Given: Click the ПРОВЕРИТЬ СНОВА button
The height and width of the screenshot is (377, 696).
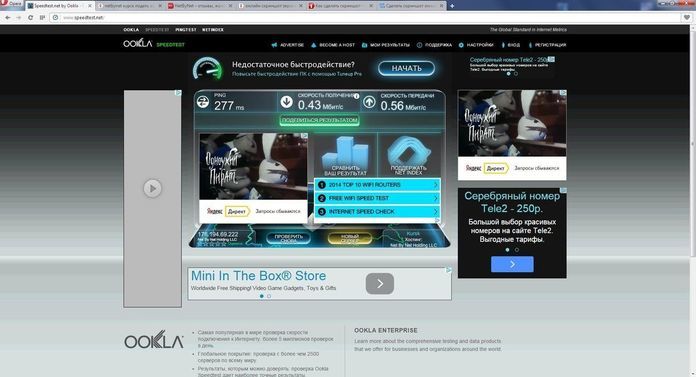Looking at the screenshot, I should [289, 238].
